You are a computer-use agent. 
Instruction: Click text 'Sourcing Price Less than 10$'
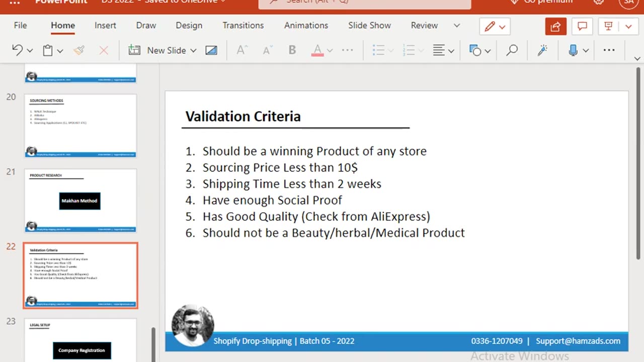pos(280,167)
